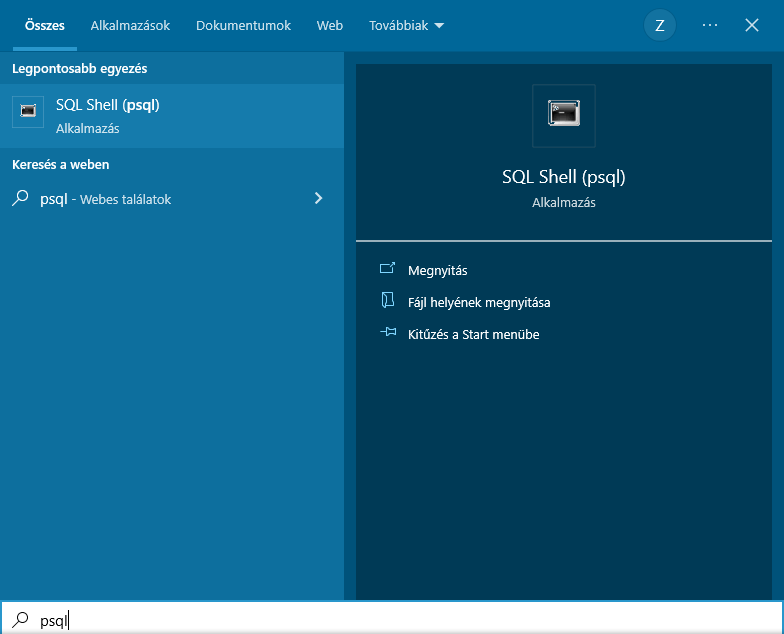Click the open file location icon
Image resolution: width=784 pixels, height=634 pixels.
388,300
